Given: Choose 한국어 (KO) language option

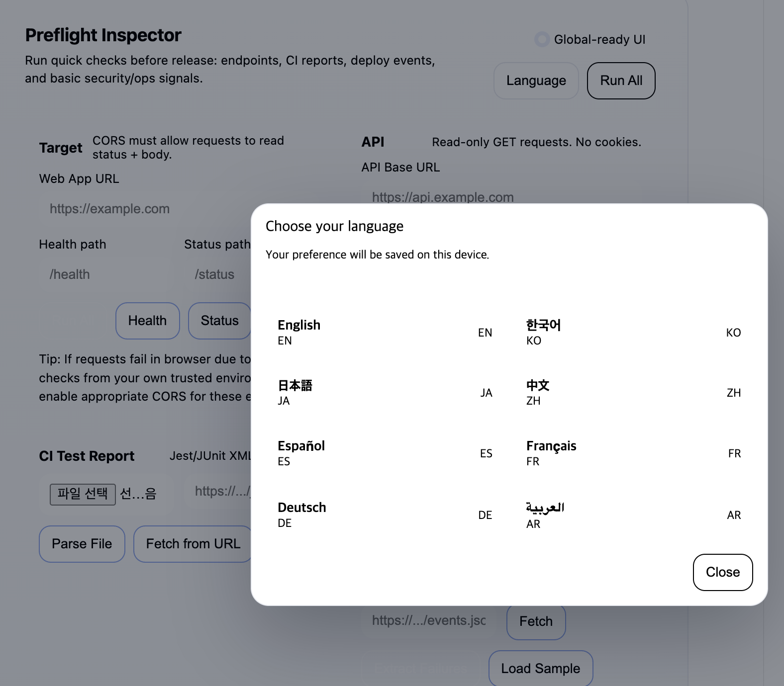Looking at the screenshot, I should [x=633, y=333].
